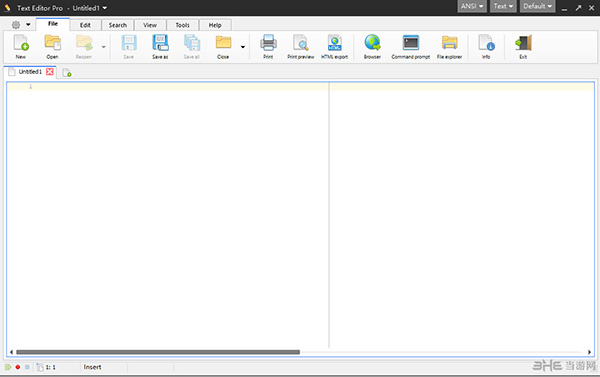This screenshot has width=600, height=377.
Task: Stop macro with the stop button
Action: (27, 367)
